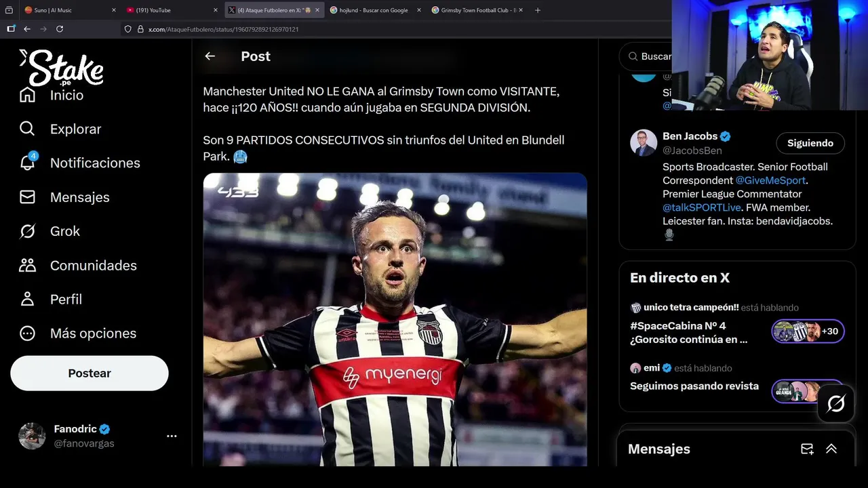Open #SpaceCabina Nº 4 live space
The image size is (868, 488).
(689, 333)
